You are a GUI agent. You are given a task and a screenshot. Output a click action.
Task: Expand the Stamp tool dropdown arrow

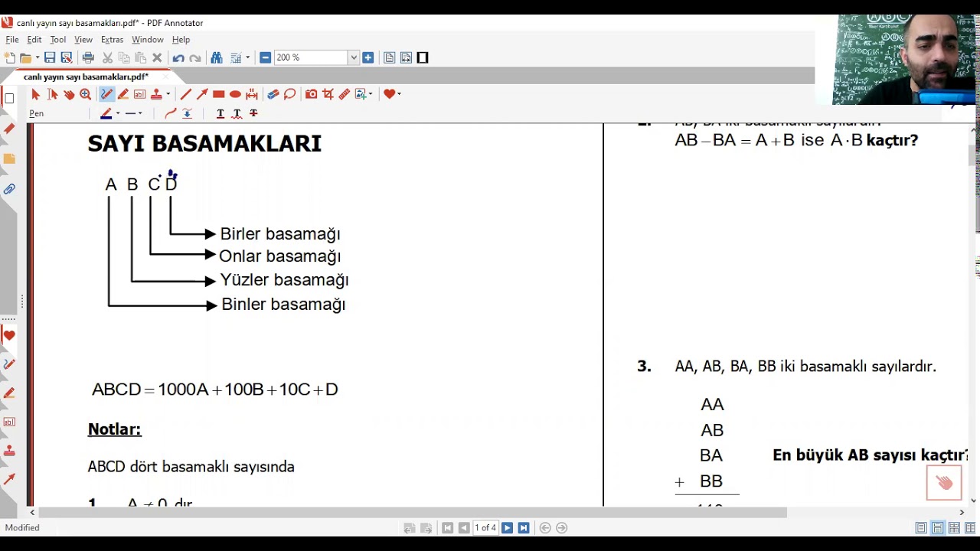[x=168, y=94]
